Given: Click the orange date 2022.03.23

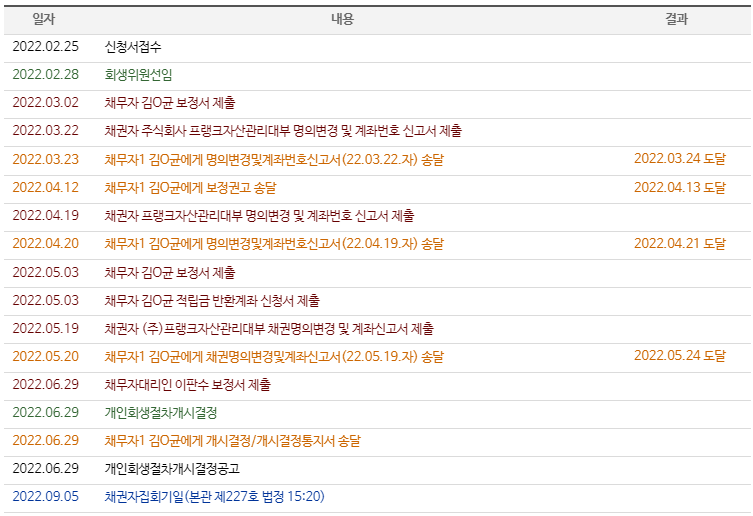Looking at the screenshot, I should [x=46, y=160].
